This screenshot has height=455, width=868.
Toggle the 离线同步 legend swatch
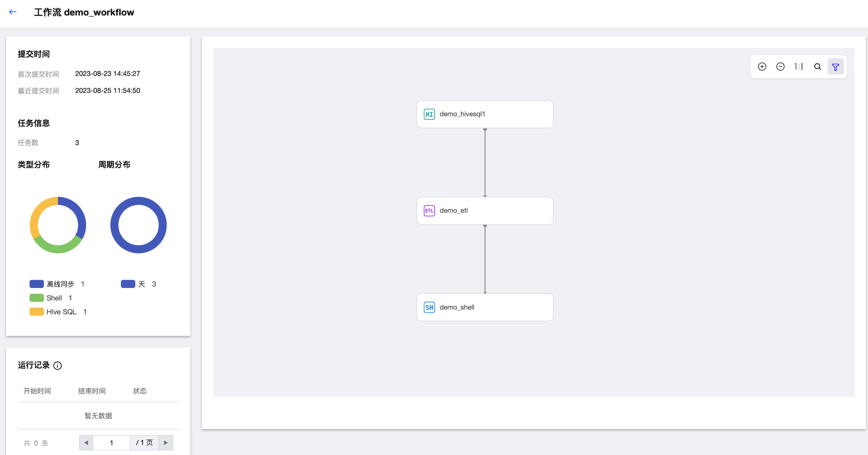[37, 284]
